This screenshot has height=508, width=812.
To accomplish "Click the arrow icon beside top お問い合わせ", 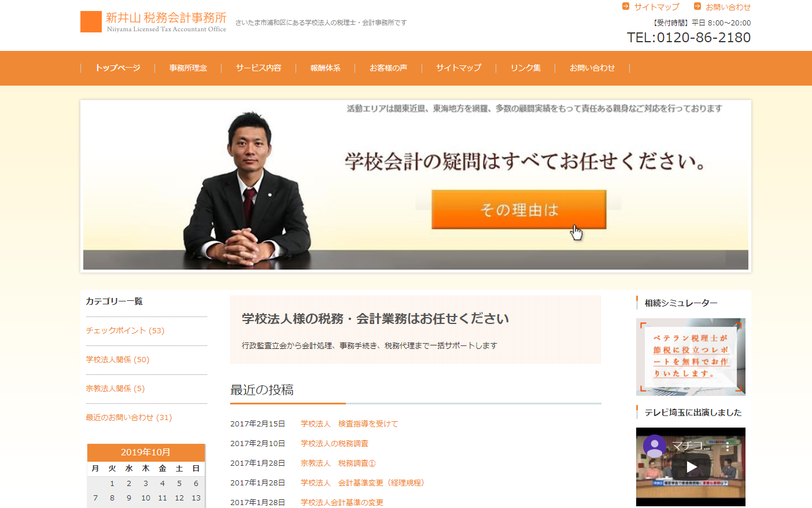I will [x=697, y=6].
